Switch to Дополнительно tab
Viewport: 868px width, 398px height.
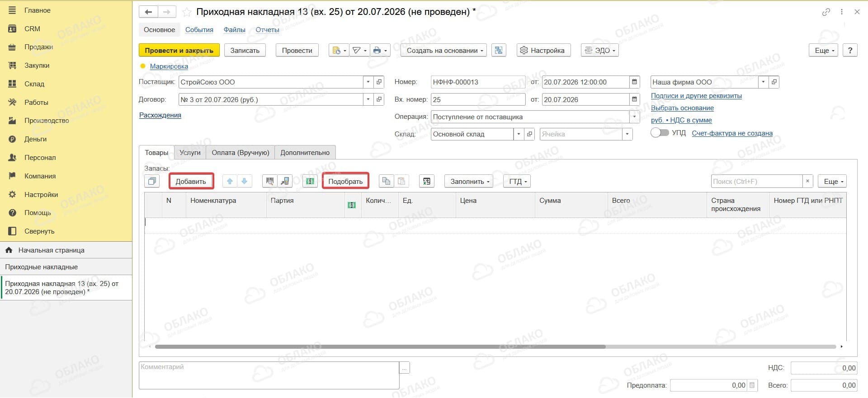click(x=305, y=152)
